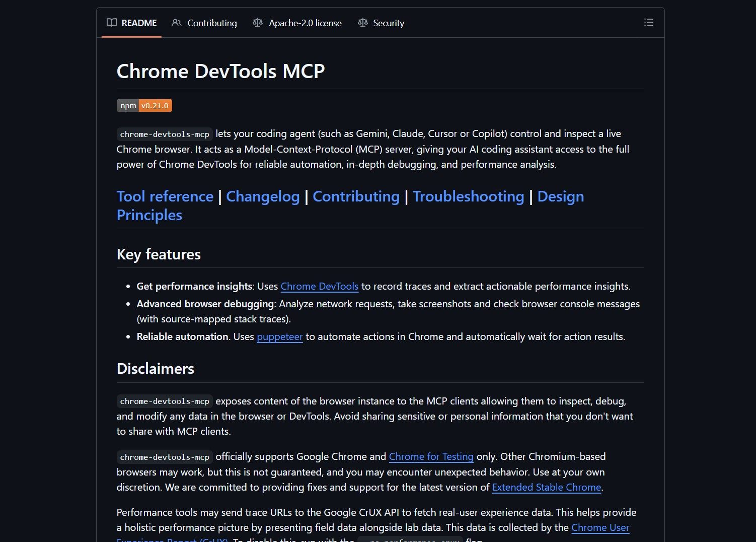Open the Extended Stable Chrome link
This screenshot has width=756, height=542.
[x=547, y=487]
